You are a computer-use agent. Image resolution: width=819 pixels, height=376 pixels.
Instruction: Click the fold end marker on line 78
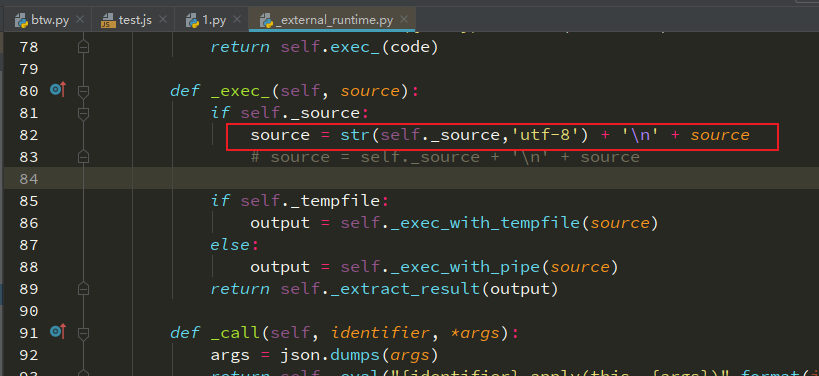(83, 47)
